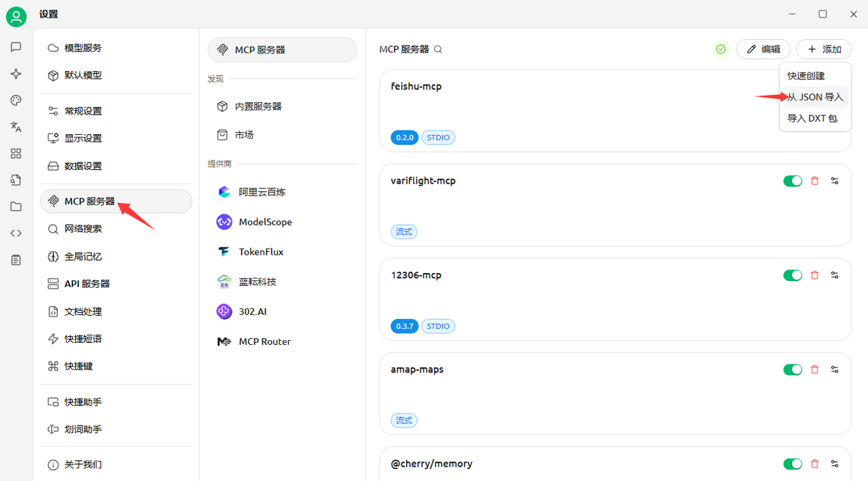Open 关于我们 page
868x481 pixels.
116,465
